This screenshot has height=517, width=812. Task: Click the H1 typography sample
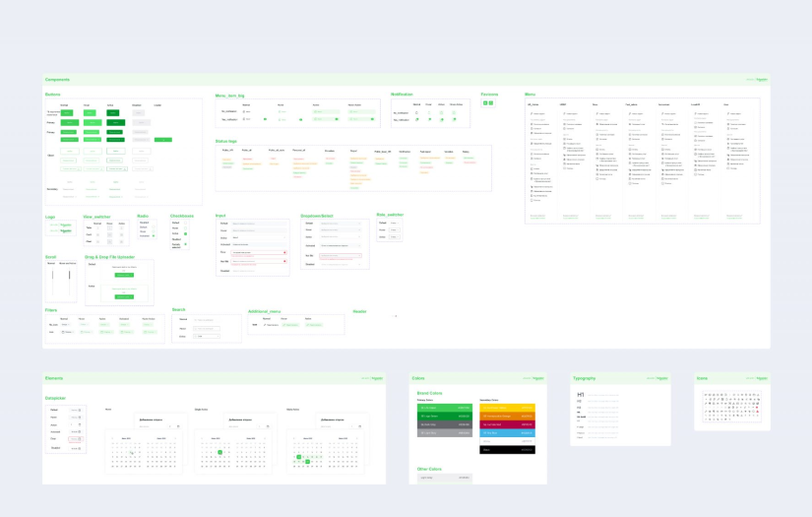581,395
